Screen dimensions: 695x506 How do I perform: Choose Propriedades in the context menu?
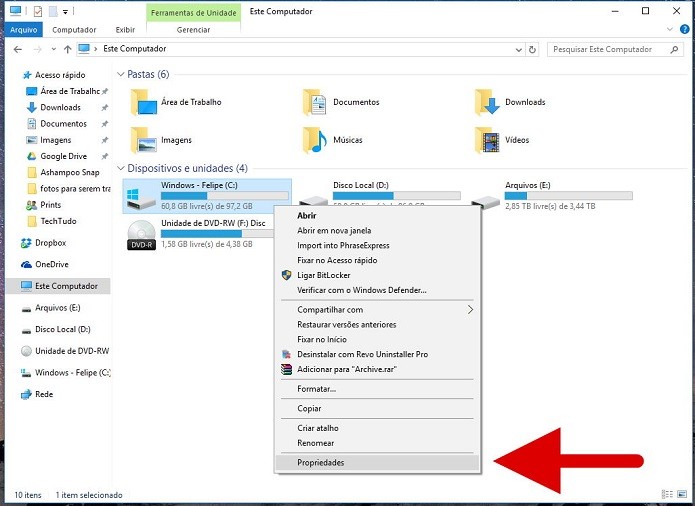point(377,463)
